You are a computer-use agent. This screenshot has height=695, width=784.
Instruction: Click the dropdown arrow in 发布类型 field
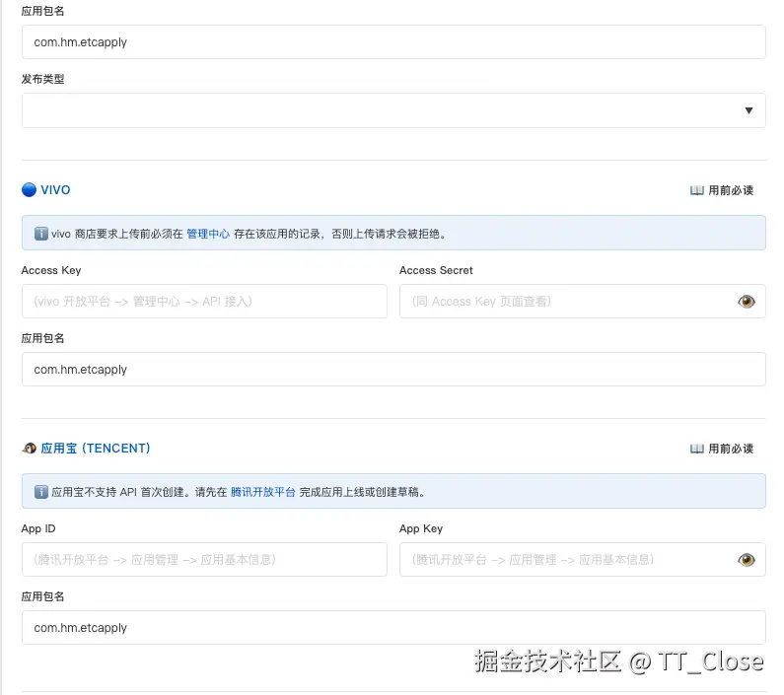(x=748, y=110)
